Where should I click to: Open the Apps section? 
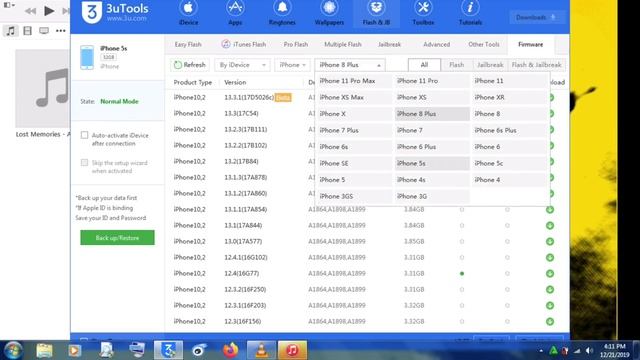tap(235, 13)
